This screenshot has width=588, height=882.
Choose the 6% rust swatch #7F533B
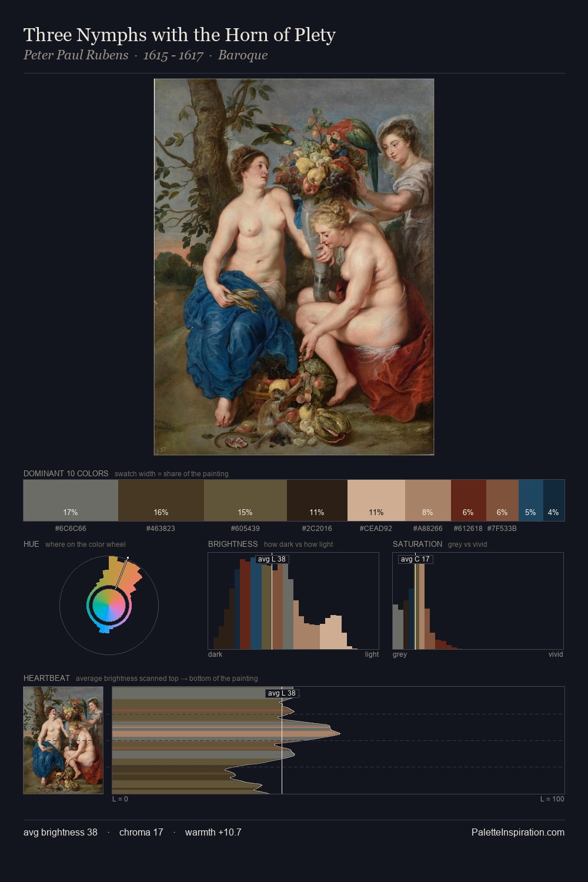[x=502, y=500]
